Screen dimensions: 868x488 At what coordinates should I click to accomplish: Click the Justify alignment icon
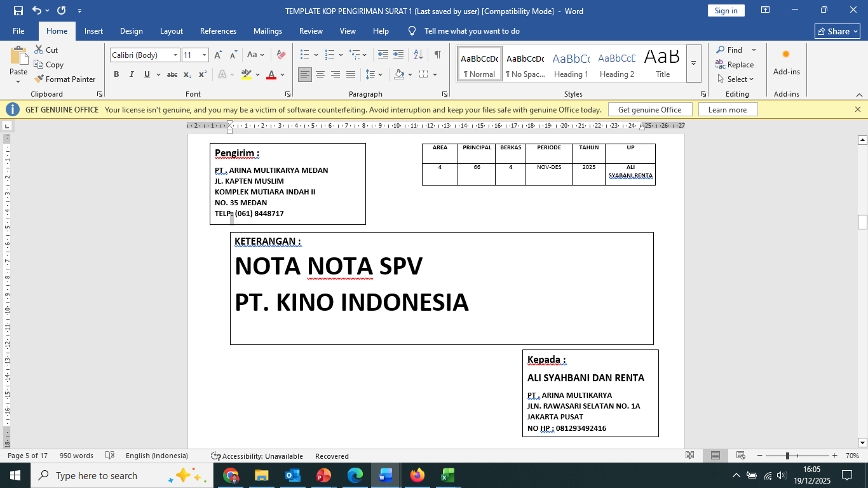click(x=351, y=74)
